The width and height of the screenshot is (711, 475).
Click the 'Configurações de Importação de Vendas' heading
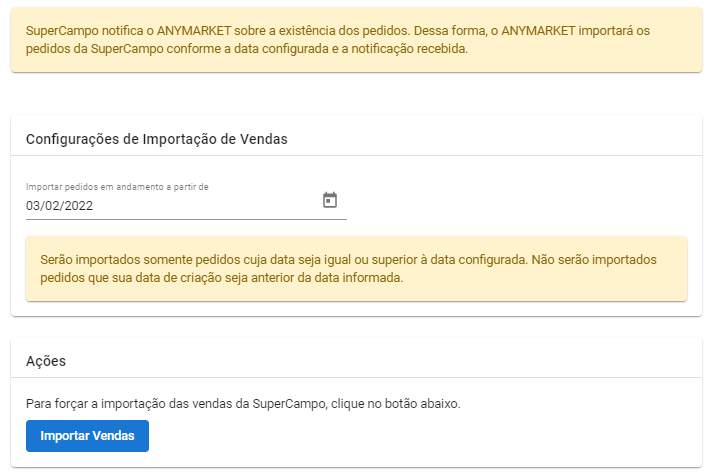(156, 139)
